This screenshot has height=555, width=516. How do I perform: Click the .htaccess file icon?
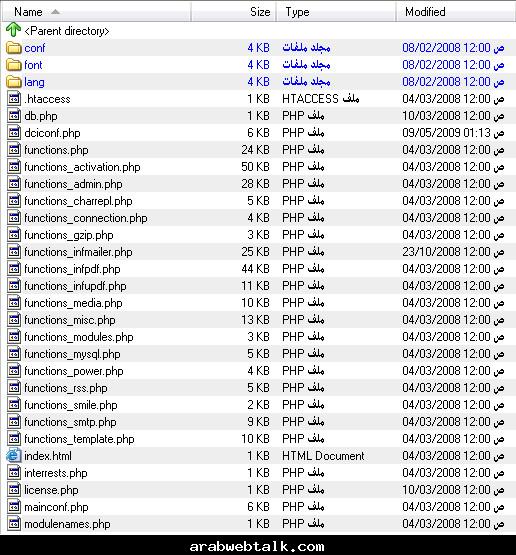[x=14, y=98]
